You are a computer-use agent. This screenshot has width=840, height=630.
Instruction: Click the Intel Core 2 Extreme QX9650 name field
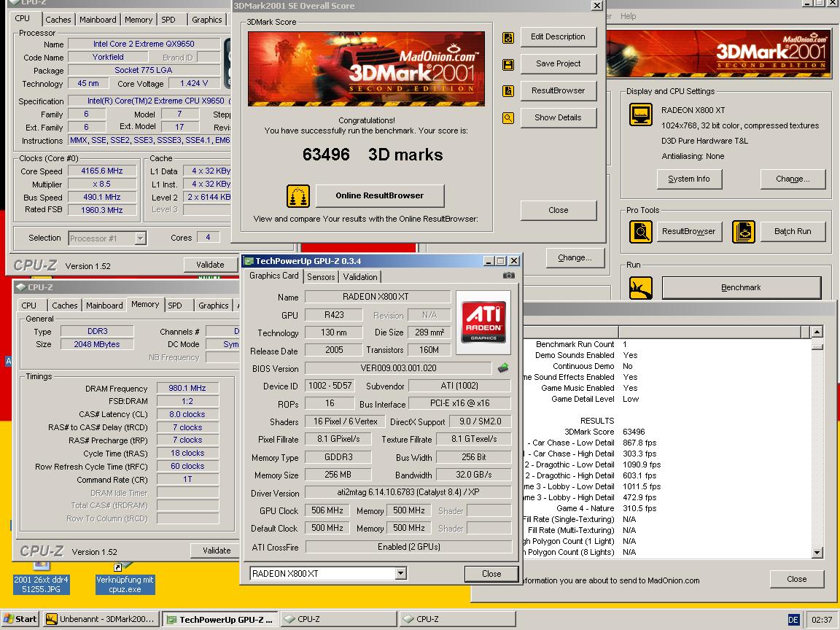coord(144,44)
